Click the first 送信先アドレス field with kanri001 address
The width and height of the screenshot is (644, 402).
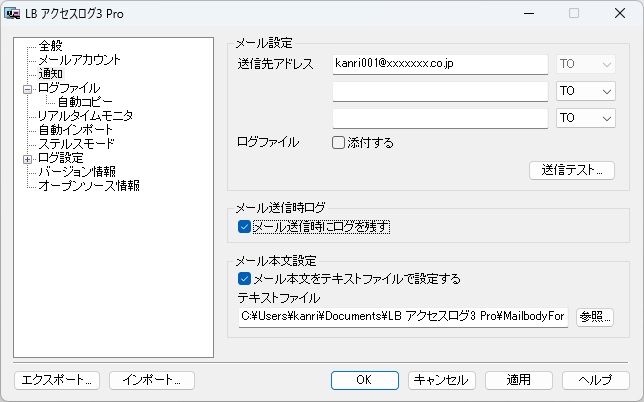coord(440,64)
